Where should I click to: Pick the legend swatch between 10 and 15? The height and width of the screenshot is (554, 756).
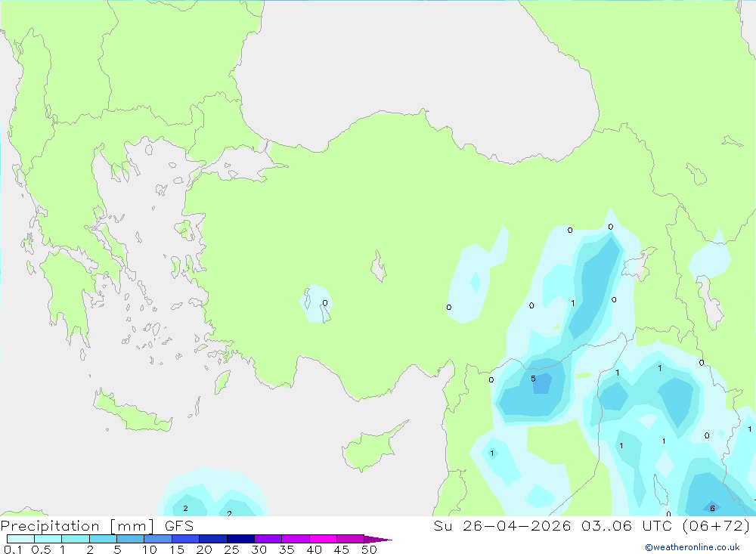pyautogui.click(x=158, y=539)
